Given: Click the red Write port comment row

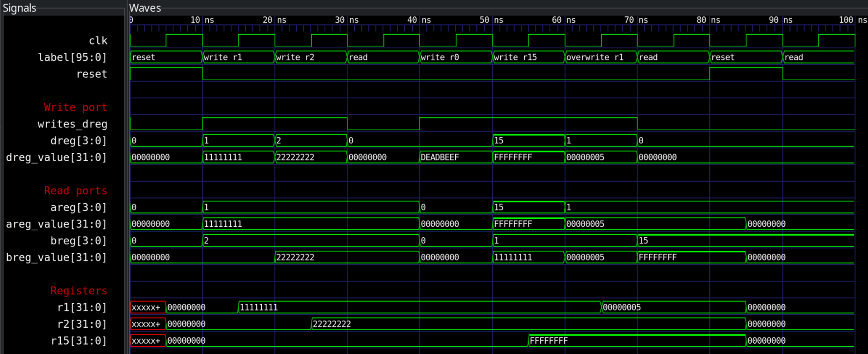Looking at the screenshot, I should point(76,107).
